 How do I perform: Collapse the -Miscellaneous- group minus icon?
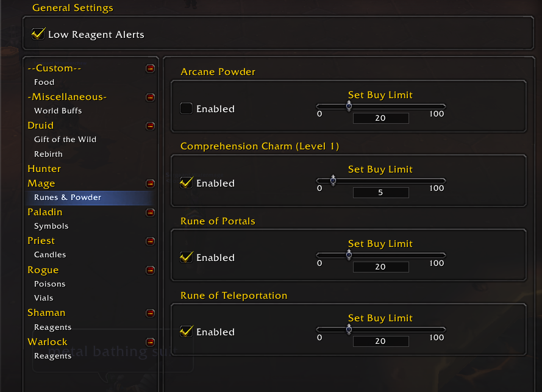pyautogui.click(x=150, y=98)
